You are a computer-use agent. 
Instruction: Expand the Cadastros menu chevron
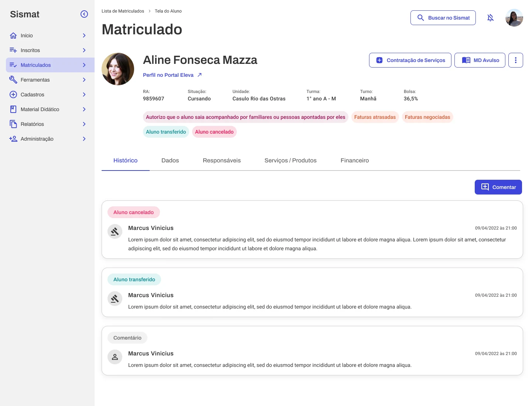pos(84,94)
